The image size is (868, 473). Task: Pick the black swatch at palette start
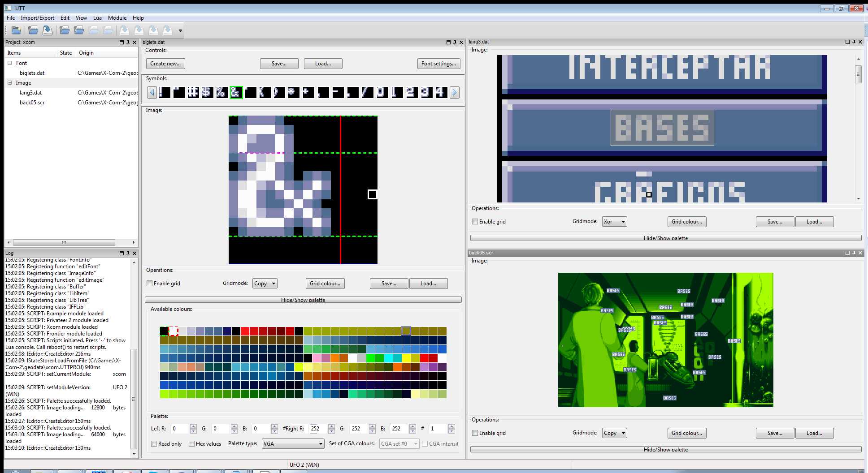[164, 331]
